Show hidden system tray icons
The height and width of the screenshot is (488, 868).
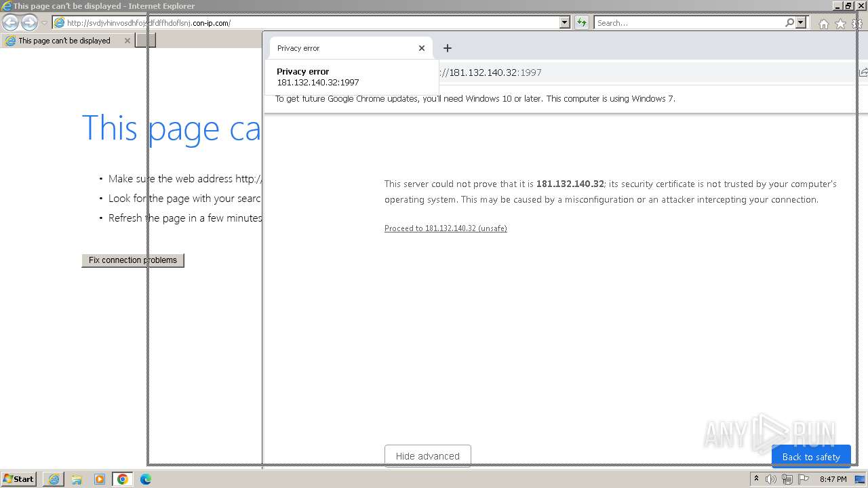[757, 479]
